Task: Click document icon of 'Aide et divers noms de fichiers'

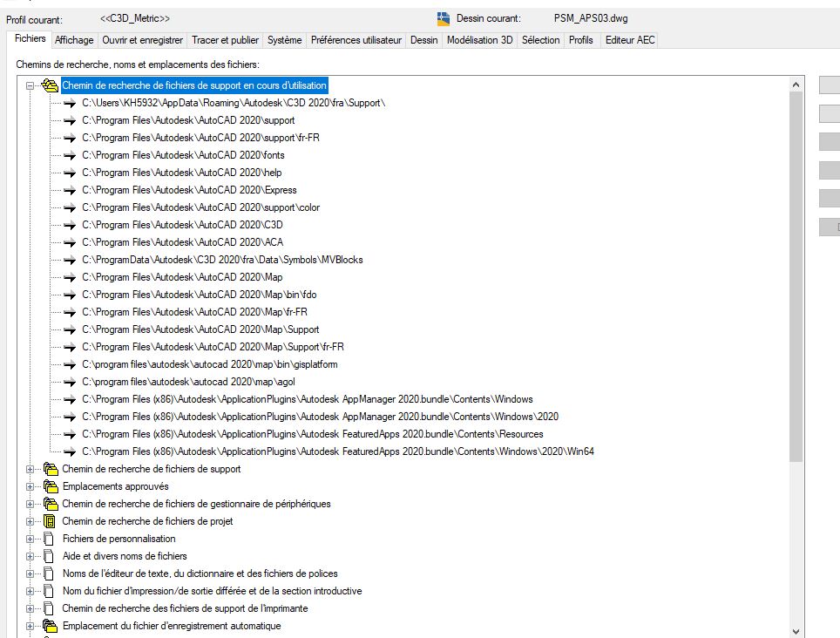Action: (x=49, y=557)
